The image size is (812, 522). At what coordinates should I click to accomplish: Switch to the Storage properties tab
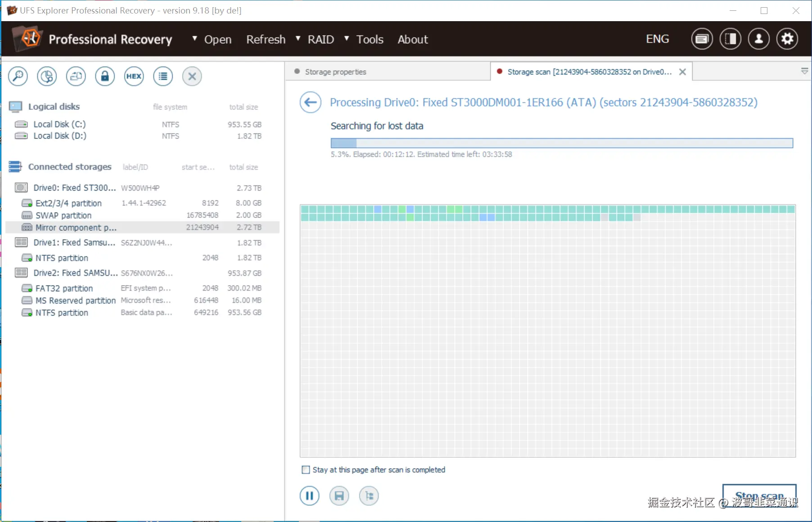click(x=388, y=72)
